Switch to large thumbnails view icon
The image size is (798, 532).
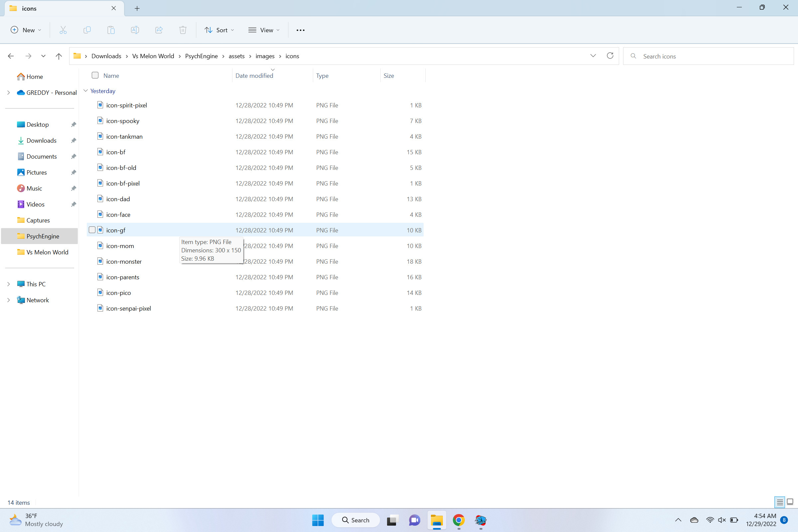pos(790,502)
